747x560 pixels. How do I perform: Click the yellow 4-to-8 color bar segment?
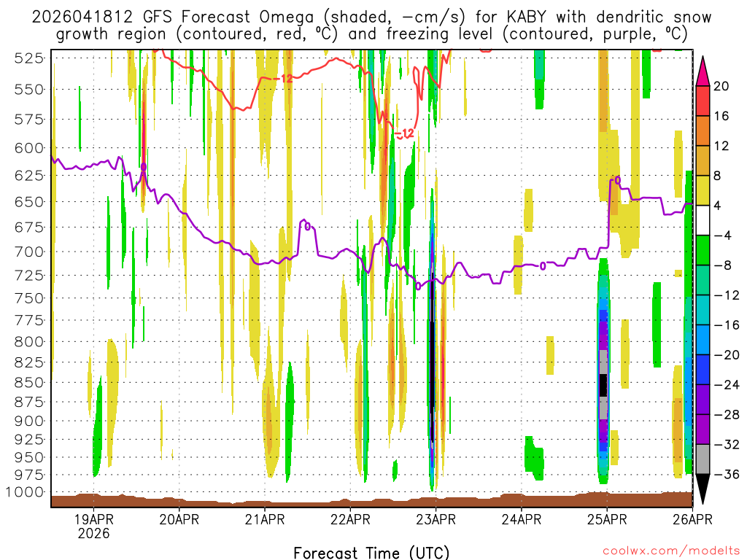click(703, 190)
